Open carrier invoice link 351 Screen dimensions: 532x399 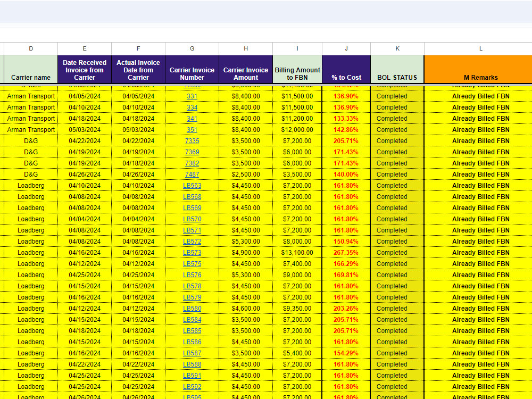(192, 130)
